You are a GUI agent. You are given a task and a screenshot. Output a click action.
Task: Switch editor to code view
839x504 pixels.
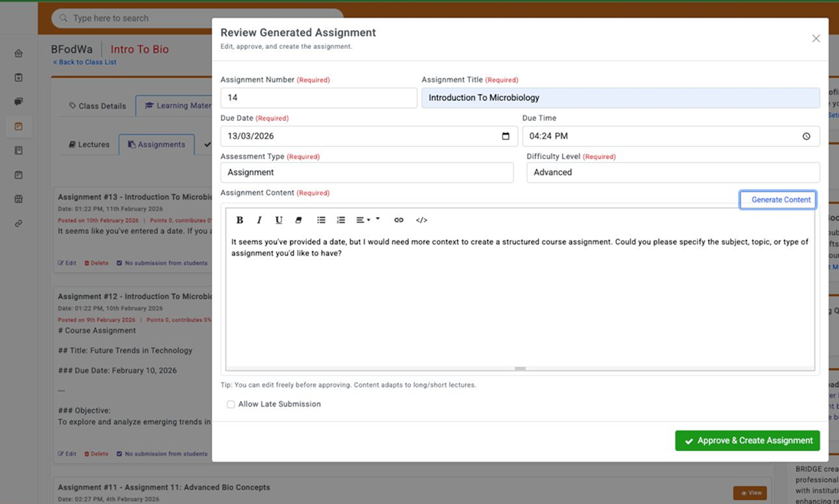point(421,220)
